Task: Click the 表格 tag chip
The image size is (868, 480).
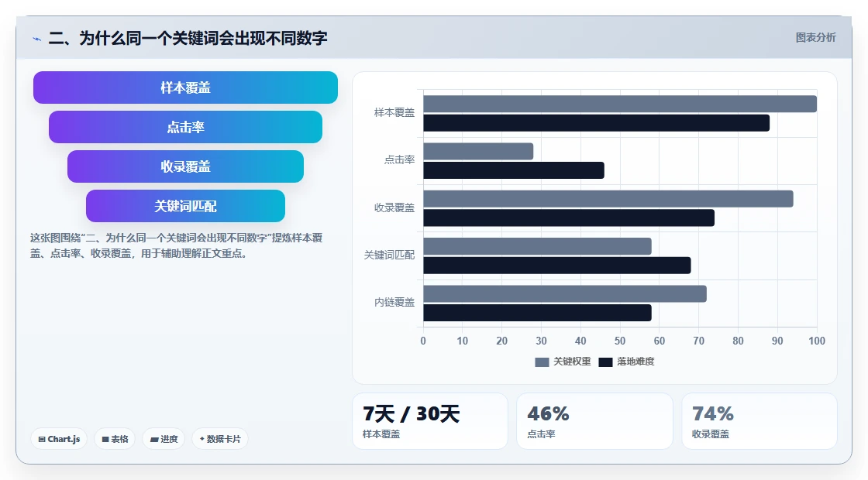Action: (x=115, y=439)
